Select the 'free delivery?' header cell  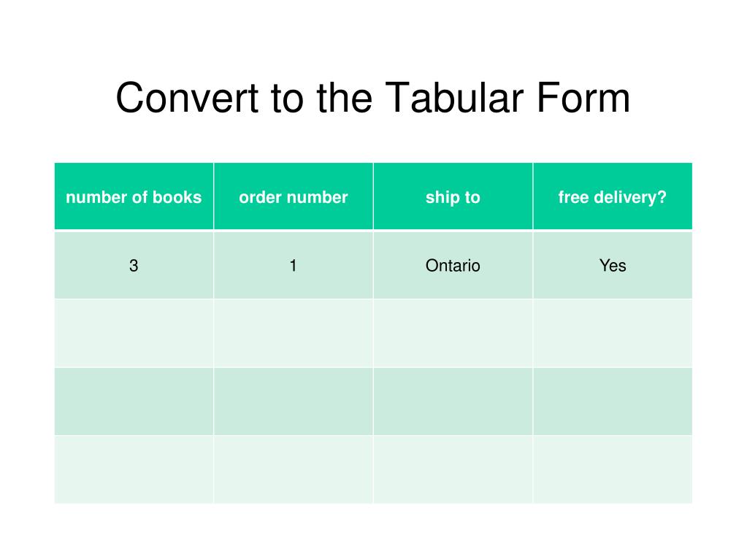[613, 196]
